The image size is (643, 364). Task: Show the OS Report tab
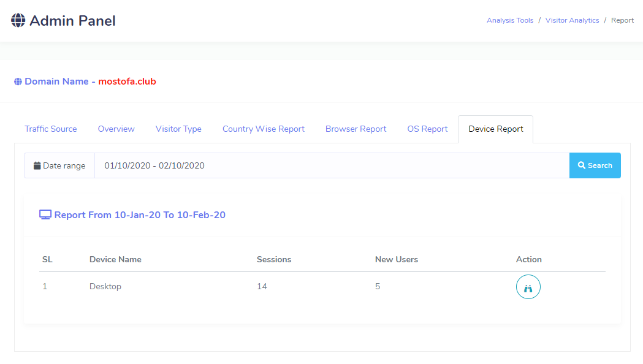[x=427, y=129]
